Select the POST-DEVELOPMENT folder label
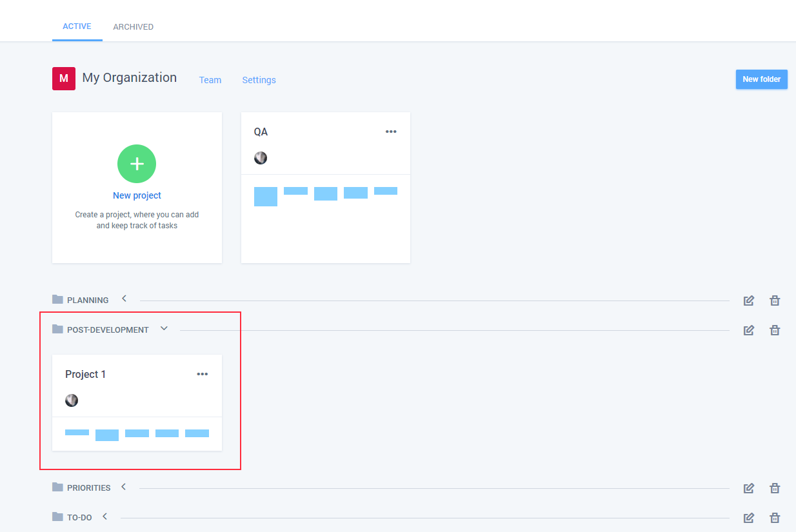The image size is (796, 532). tap(108, 330)
